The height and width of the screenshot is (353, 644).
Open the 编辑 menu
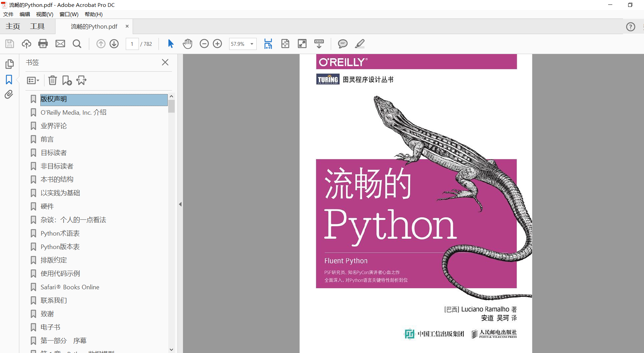(25, 14)
